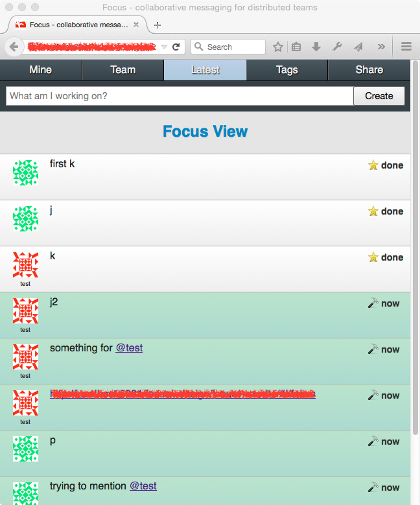The width and height of the screenshot is (420, 505).
Task: Open developer tools wrench icon
Action: coord(337,47)
